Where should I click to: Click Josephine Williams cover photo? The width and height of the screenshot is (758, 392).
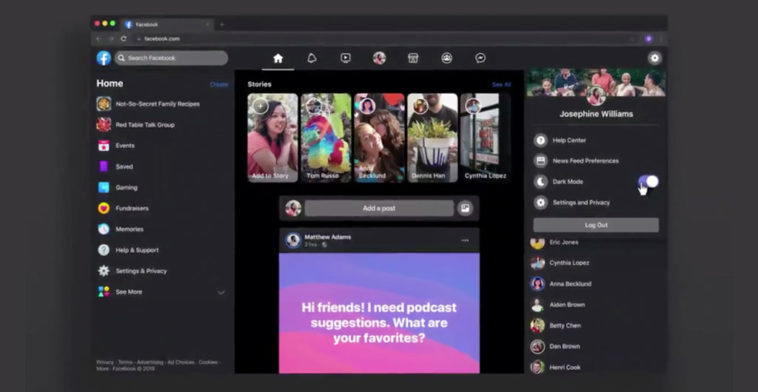[596, 83]
